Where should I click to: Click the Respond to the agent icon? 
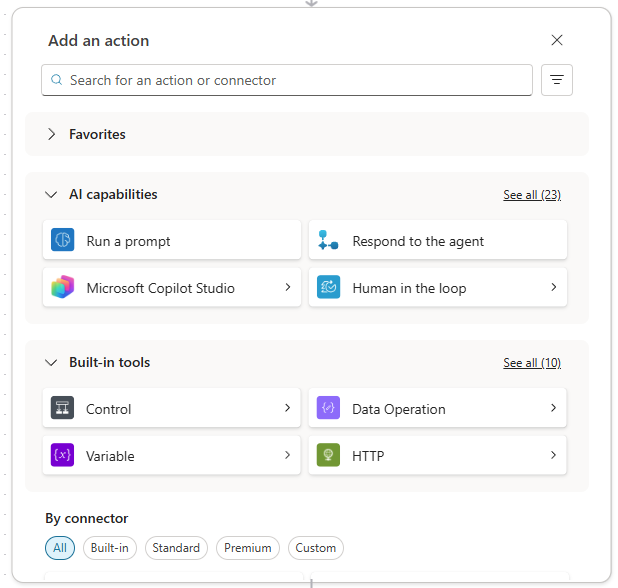(x=328, y=240)
